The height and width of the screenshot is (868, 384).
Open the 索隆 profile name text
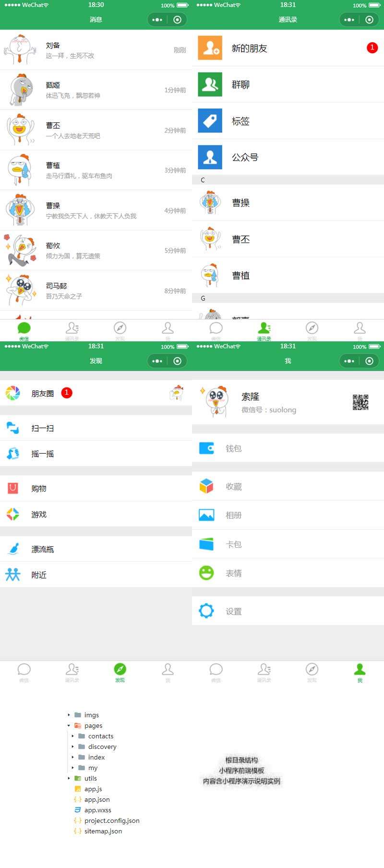click(250, 397)
